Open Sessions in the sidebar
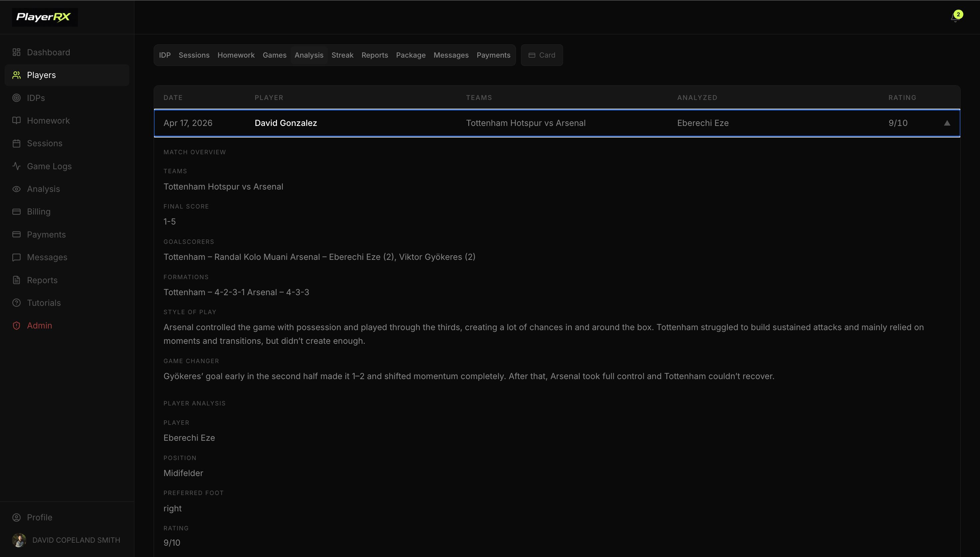The width and height of the screenshot is (980, 557). [67, 144]
